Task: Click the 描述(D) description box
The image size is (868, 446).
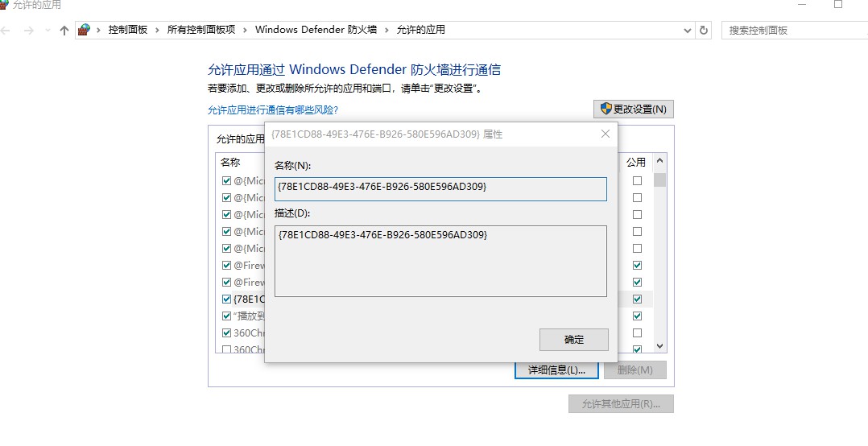Action: (440, 261)
